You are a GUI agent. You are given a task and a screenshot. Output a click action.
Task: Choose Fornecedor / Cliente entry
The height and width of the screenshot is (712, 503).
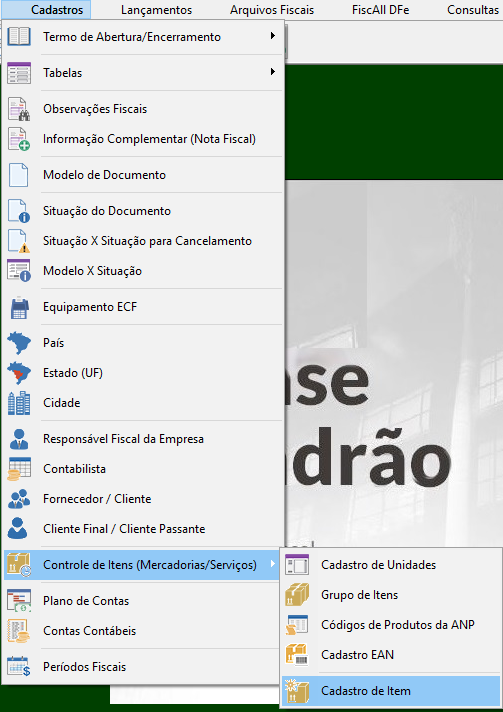(x=143, y=499)
